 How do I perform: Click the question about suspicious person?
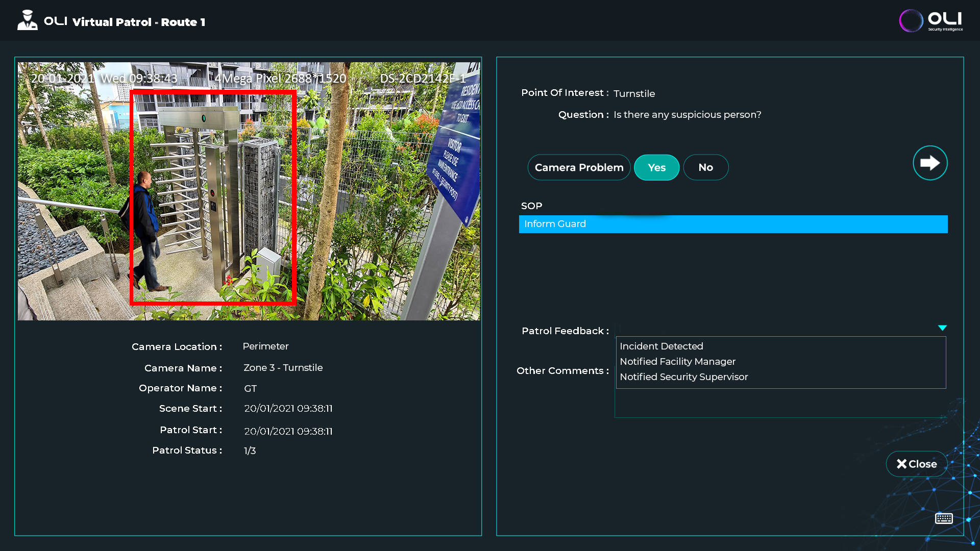click(687, 115)
